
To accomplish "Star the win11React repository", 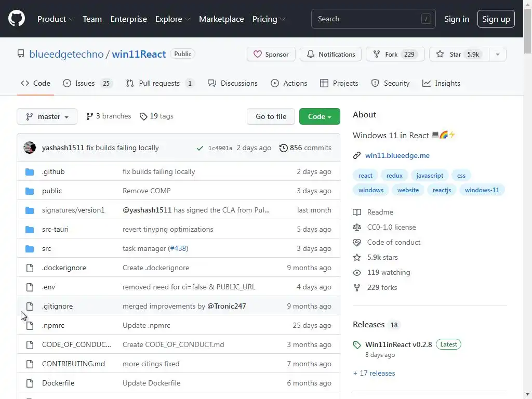I will click(459, 54).
